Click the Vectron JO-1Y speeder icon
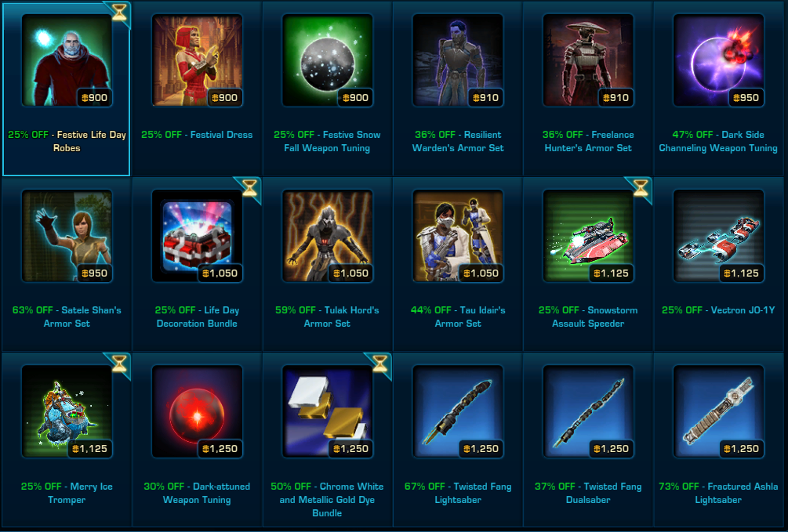788x532 pixels. 718,236
